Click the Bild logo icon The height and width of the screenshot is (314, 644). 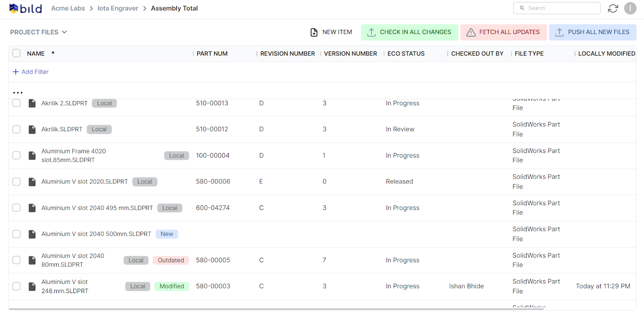pos(14,8)
